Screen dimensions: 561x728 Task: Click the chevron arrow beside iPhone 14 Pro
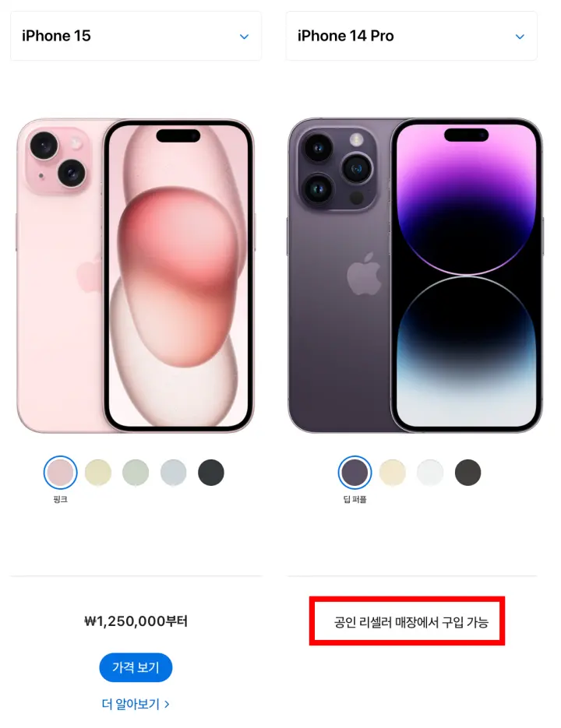coord(520,37)
